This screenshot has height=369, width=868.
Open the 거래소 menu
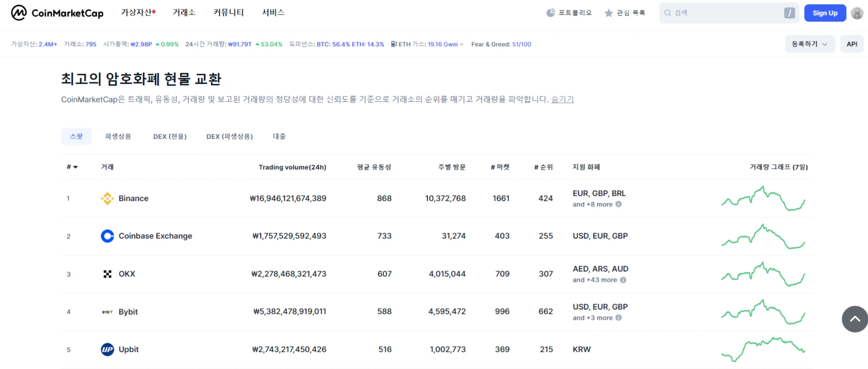[x=184, y=12]
